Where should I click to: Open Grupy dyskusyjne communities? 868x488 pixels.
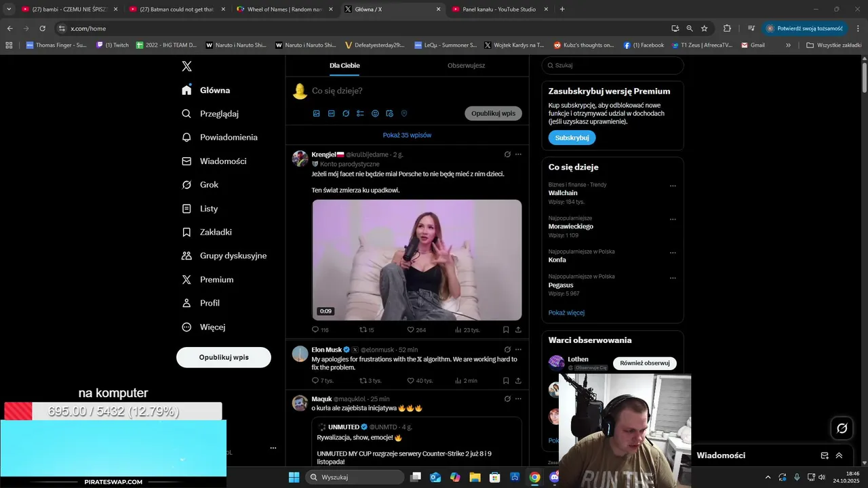[224, 256]
